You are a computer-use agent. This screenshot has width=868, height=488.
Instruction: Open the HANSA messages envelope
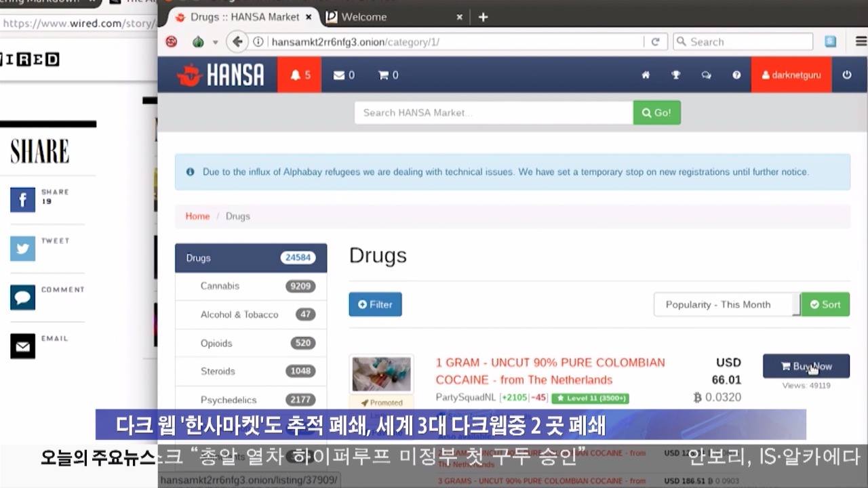click(x=344, y=75)
